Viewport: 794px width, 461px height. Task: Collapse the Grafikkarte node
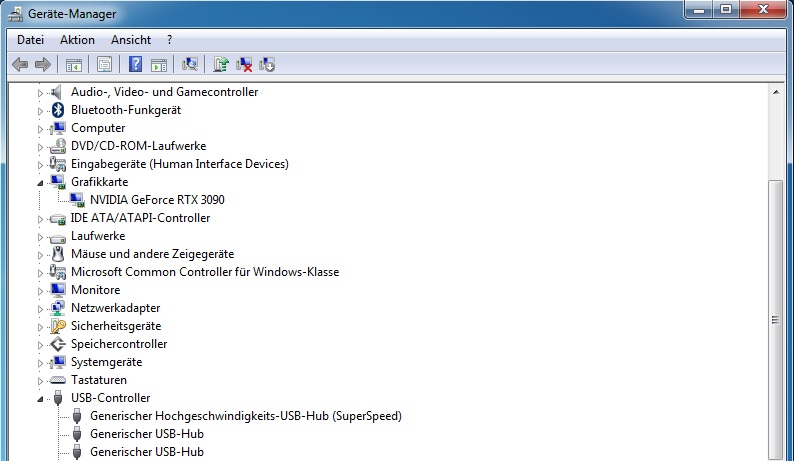point(40,183)
